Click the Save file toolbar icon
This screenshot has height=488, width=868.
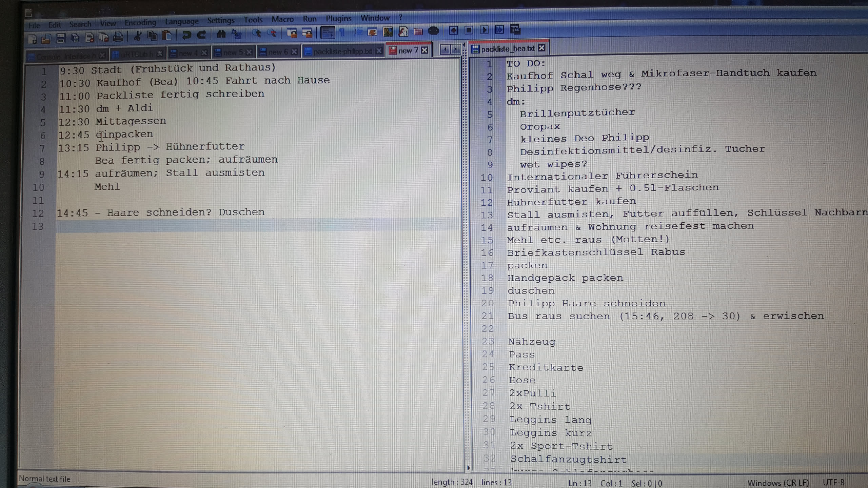[61, 38]
